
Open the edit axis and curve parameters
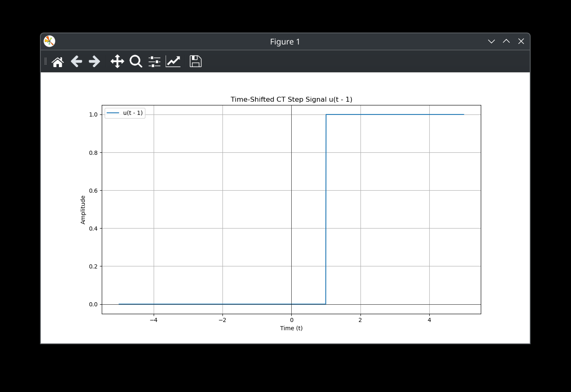point(173,62)
